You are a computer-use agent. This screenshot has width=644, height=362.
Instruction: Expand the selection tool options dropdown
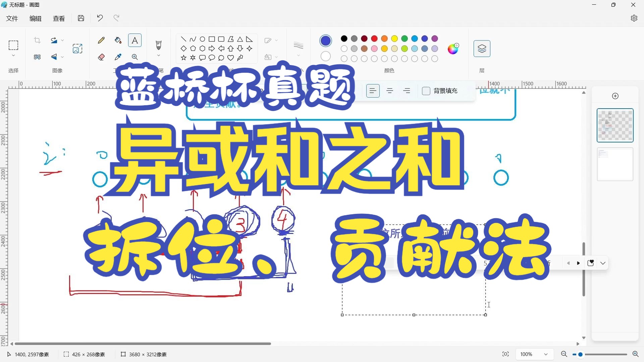(x=13, y=56)
